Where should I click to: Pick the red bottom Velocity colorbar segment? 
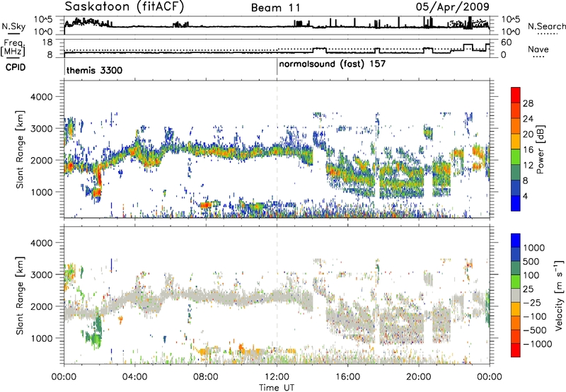(516, 350)
